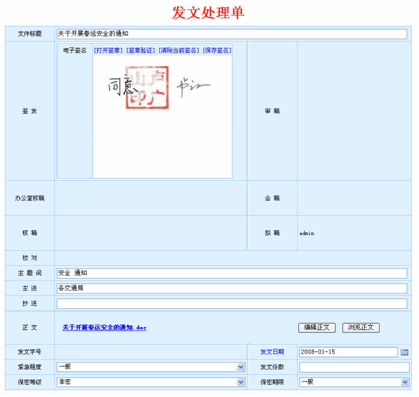Click the 发文处理单 title

tap(208, 13)
